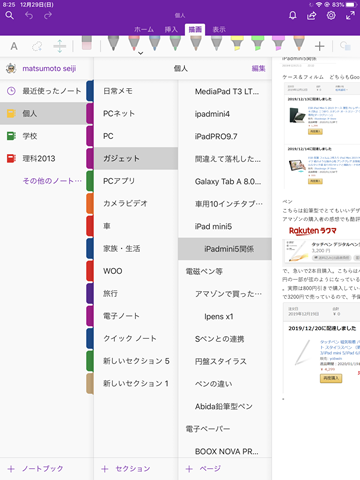360x480 pixels.
Task: Open the PCネット section
Action: pyautogui.click(x=136, y=113)
